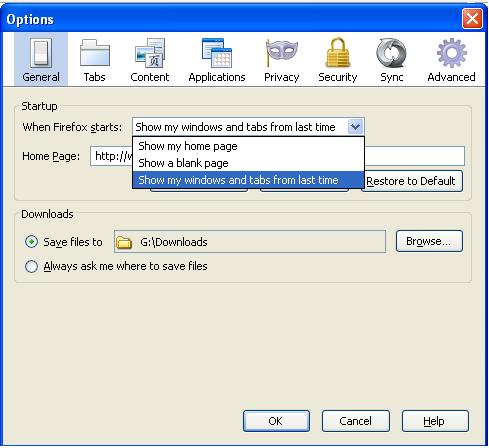
Task: Open the Tabs options pane
Action: (95, 60)
